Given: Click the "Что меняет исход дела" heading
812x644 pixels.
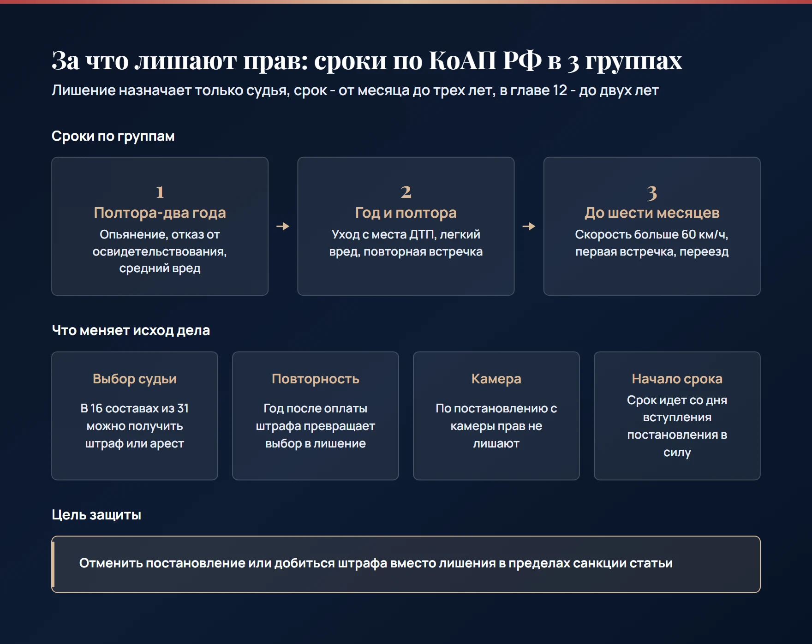Looking at the screenshot, I should point(131,330).
